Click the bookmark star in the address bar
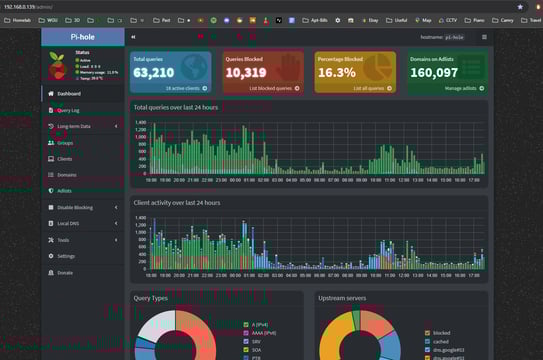 520,7
